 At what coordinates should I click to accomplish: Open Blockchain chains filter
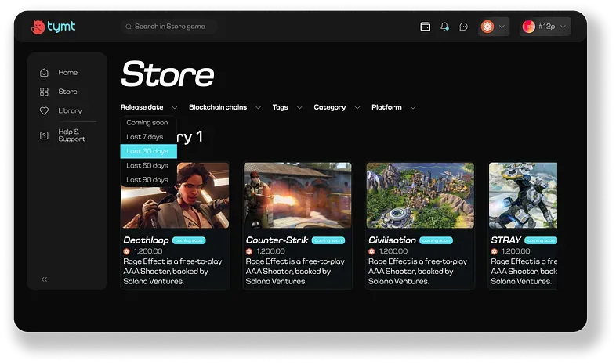tap(218, 107)
